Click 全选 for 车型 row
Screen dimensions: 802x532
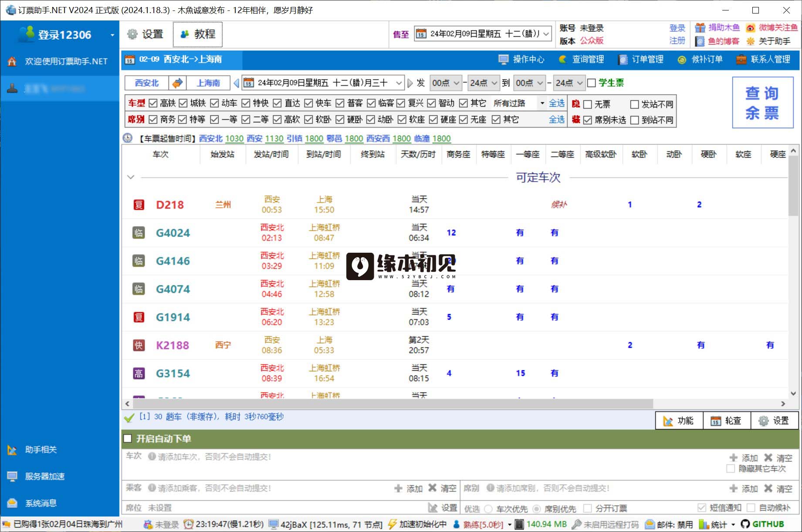[x=556, y=103]
